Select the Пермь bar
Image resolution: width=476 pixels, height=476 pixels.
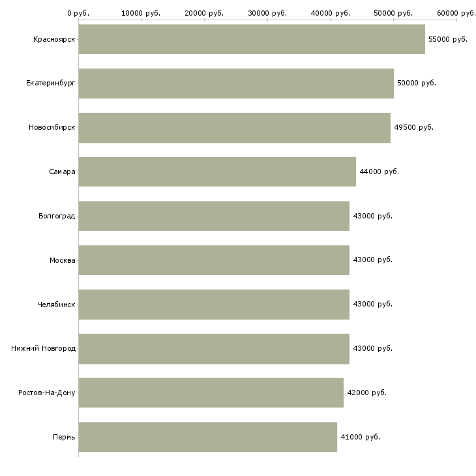[x=208, y=437]
